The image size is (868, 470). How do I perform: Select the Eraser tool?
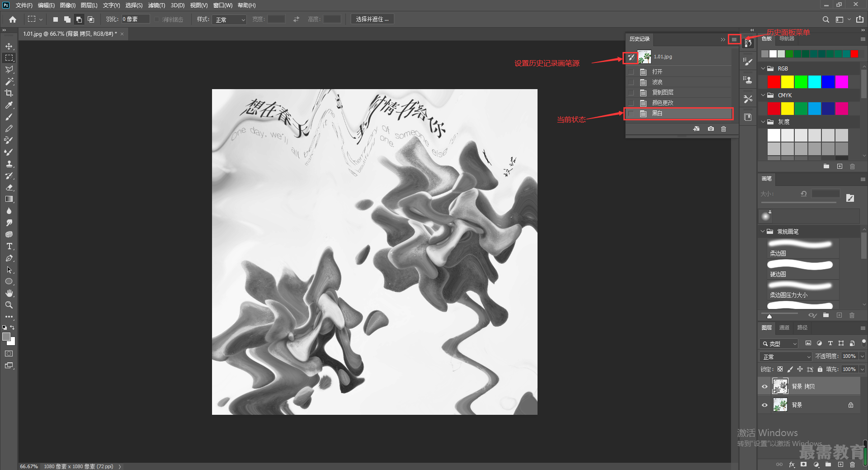point(9,187)
